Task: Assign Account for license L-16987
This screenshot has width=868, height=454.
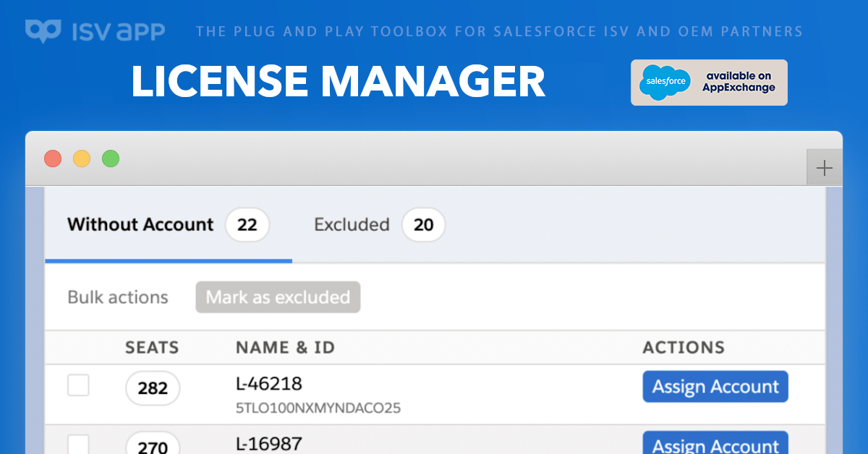Action: tap(715, 443)
